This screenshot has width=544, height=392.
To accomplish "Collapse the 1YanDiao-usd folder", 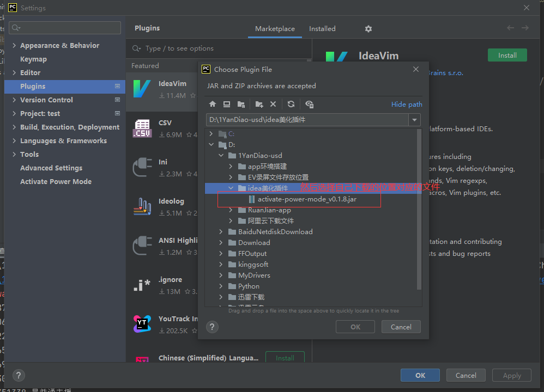I will click(x=221, y=155).
